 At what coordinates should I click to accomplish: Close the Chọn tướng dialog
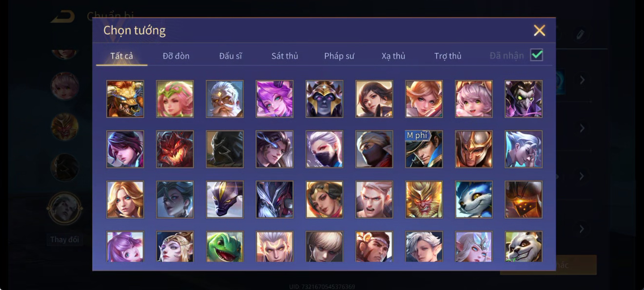point(539,30)
